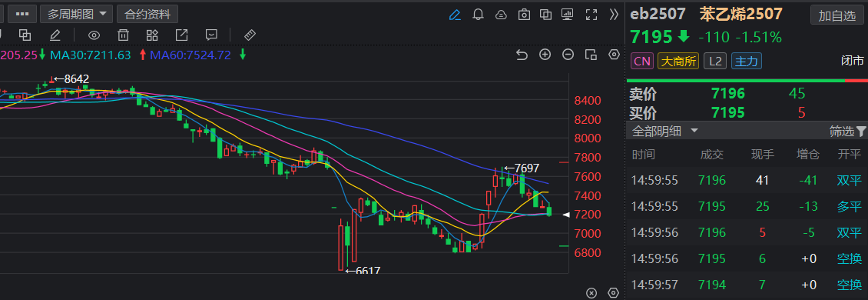
Task: Click the -1.51% change percentage
Action: [x=758, y=38]
